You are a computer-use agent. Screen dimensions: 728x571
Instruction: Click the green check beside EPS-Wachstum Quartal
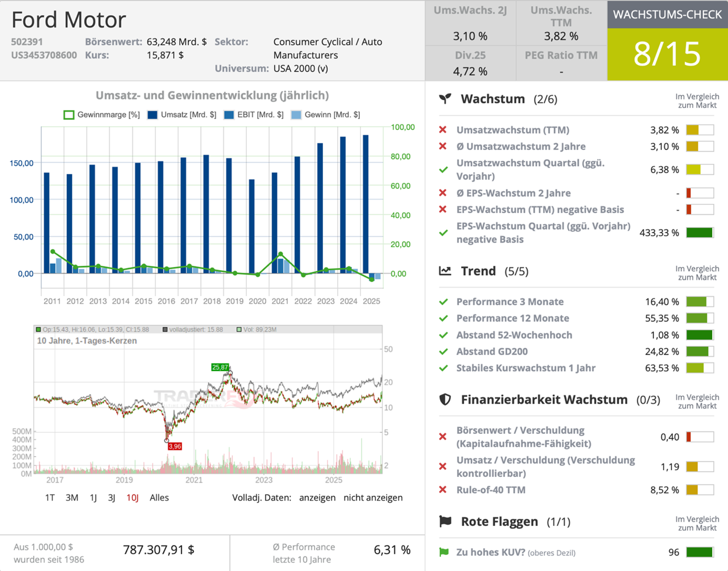(443, 233)
